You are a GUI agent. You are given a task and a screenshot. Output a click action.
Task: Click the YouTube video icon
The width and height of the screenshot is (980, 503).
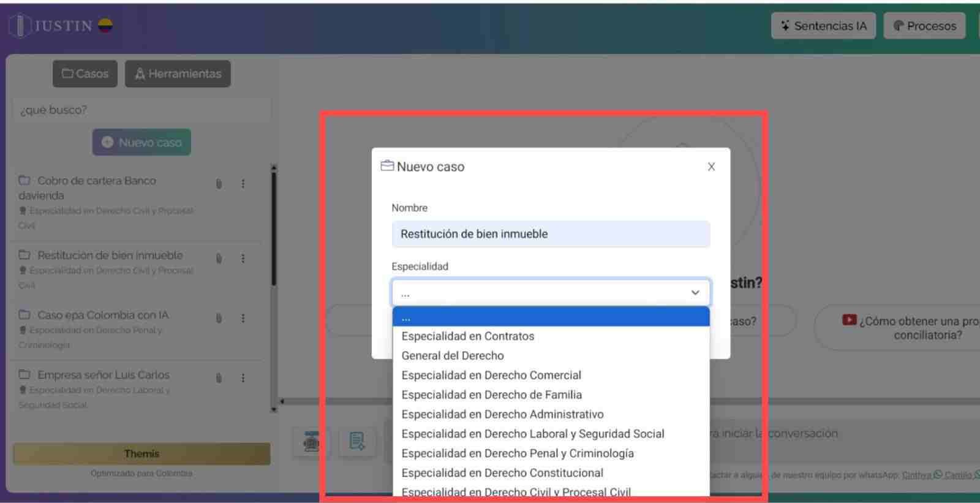[849, 320]
